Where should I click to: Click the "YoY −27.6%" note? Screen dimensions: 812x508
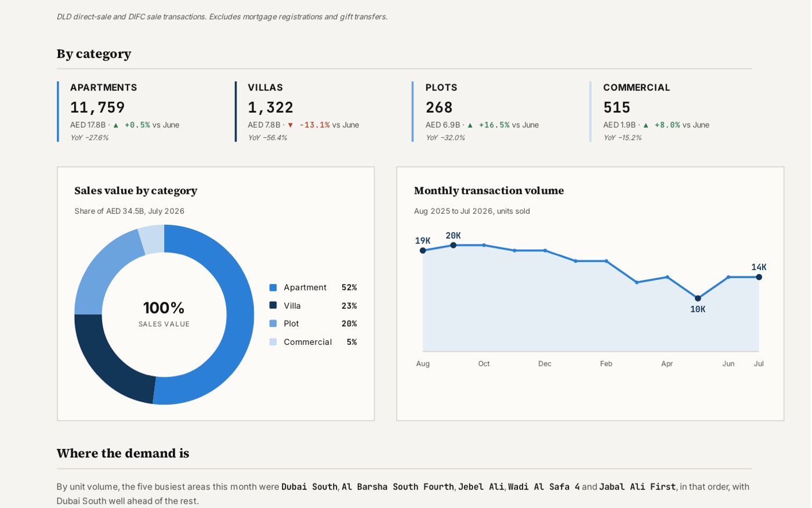click(x=89, y=138)
